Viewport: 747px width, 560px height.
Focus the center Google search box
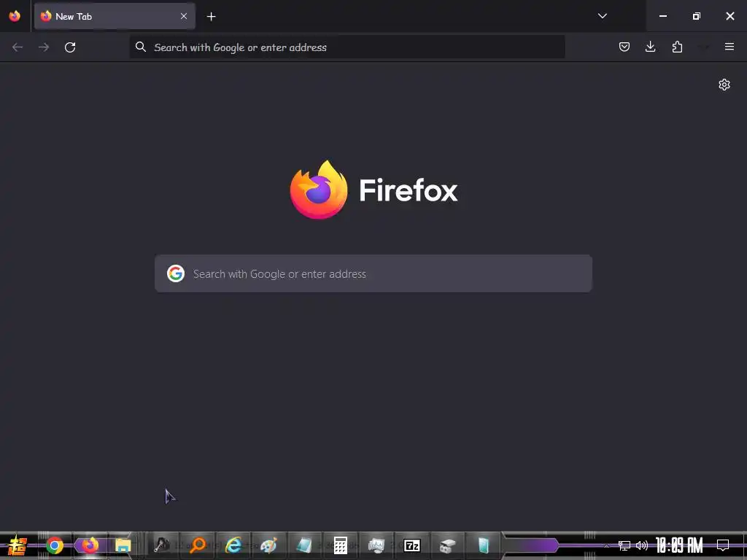pyautogui.click(x=373, y=274)
